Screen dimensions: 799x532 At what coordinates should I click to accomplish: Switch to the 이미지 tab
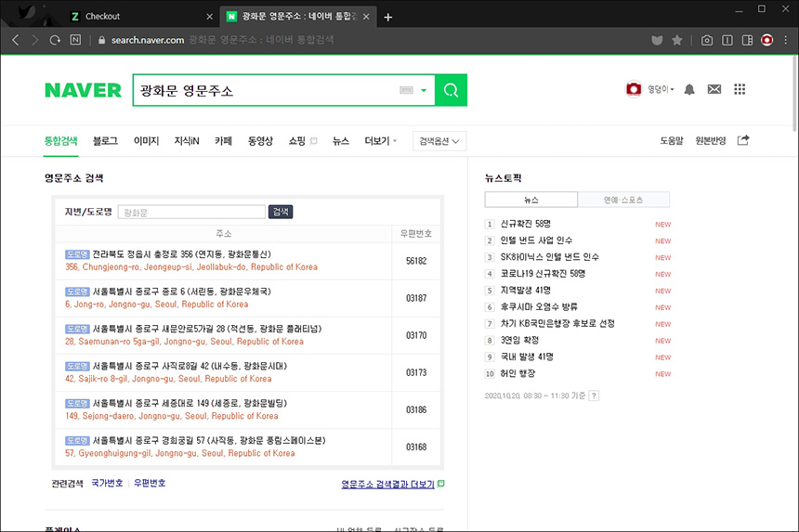(x=146, y=141)
